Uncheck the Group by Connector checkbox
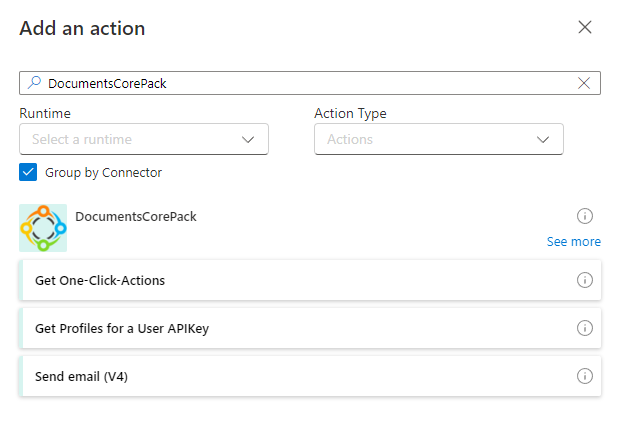This screenshot has height=426, width=622. pos(28,172)
